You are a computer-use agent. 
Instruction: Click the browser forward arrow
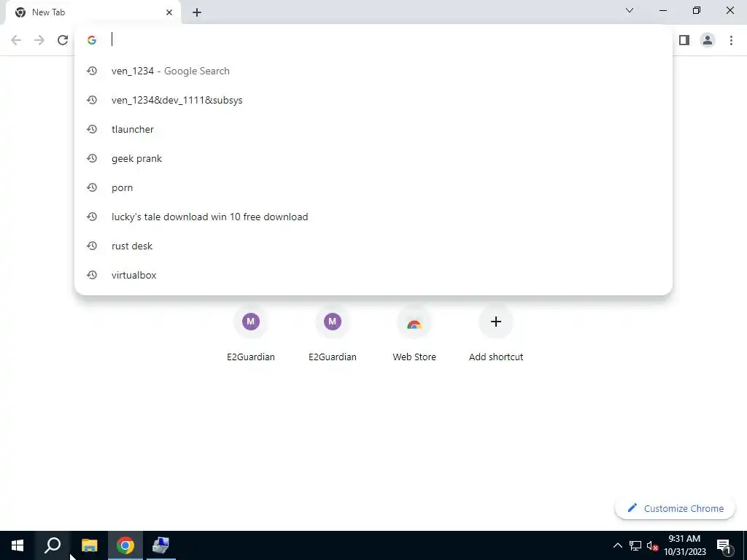(39, 40)
